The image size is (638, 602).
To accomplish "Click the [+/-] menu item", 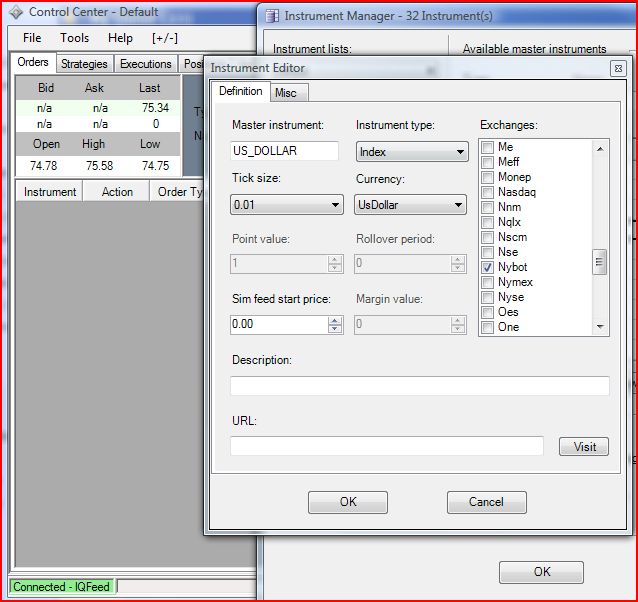I will pyautogui.click(x=165, y=38).
